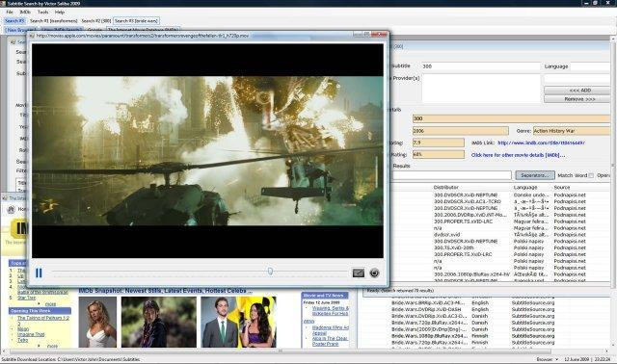
Task: Click the rating field showing 7.9
Action: click(439, 143)
